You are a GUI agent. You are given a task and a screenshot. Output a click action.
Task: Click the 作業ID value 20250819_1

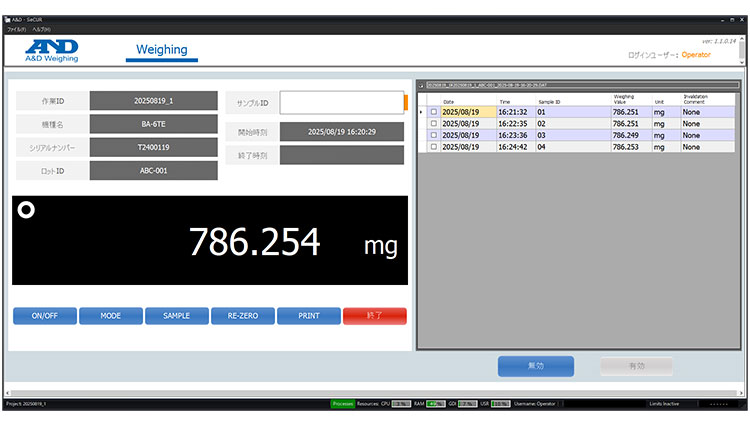pos(154,101)
